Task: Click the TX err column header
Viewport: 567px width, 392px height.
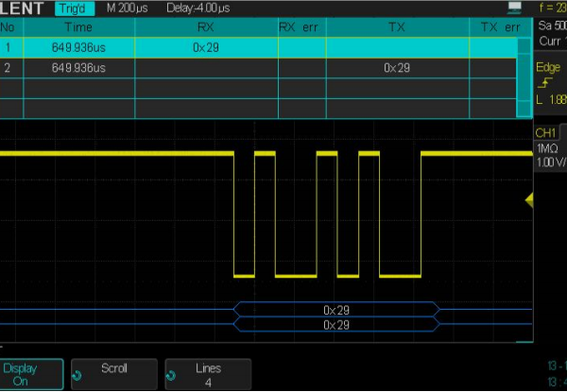Action: (x=500, y=27)
